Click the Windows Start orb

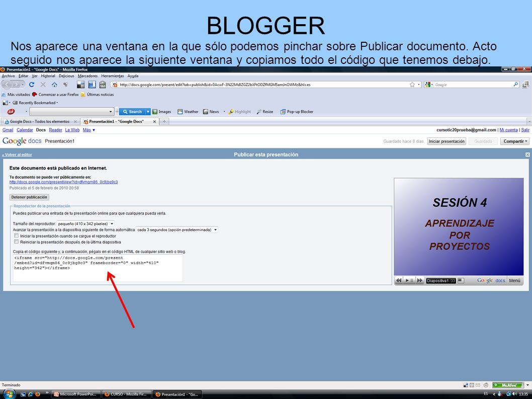coord(9,394)
